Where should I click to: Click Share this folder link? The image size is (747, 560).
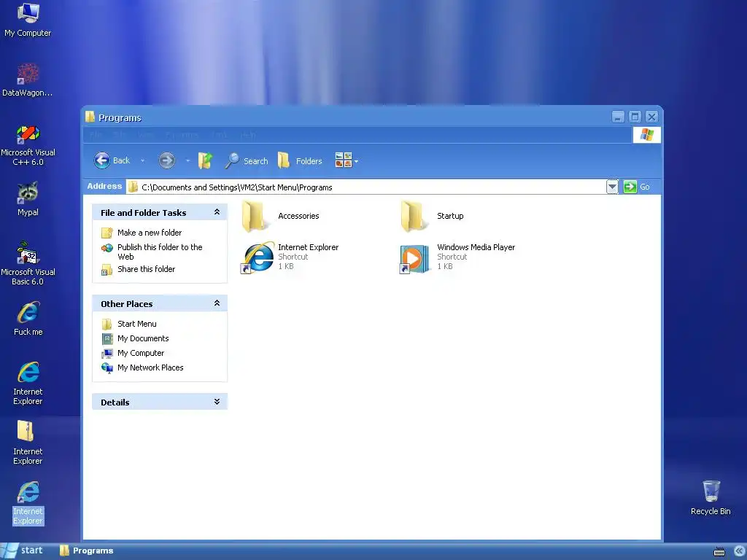146,269
